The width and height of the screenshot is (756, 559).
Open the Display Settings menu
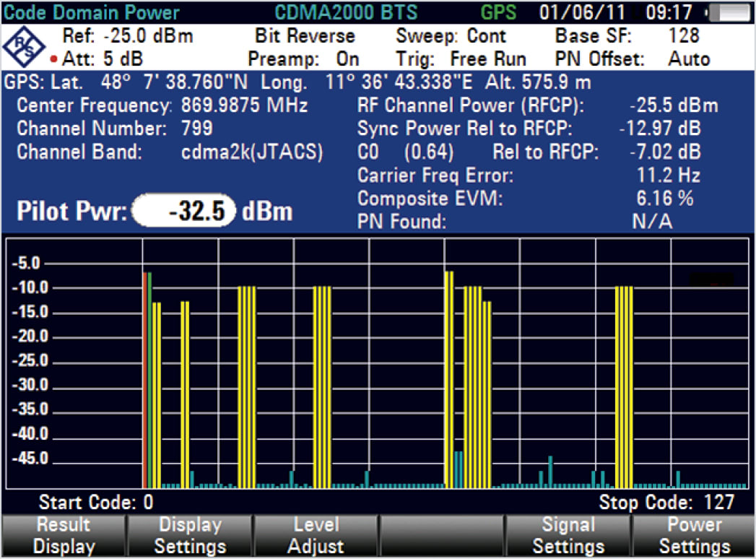point(189,534)
